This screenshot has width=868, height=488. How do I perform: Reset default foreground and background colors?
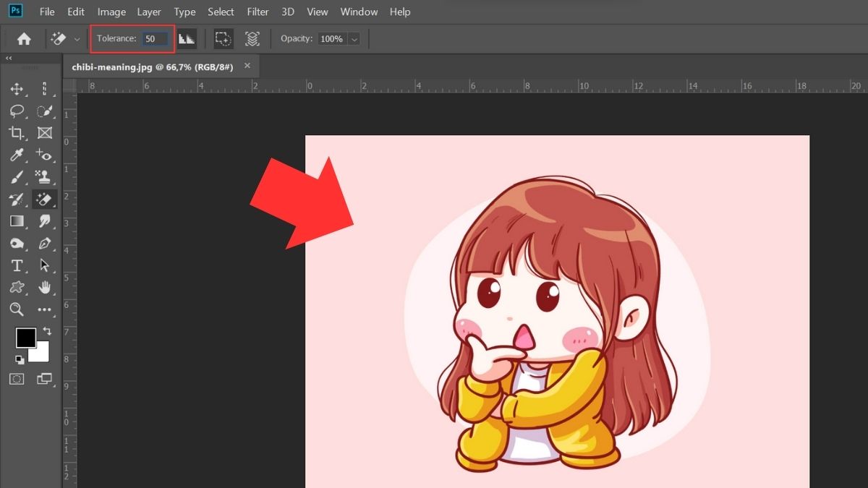(x=20, y=359)
